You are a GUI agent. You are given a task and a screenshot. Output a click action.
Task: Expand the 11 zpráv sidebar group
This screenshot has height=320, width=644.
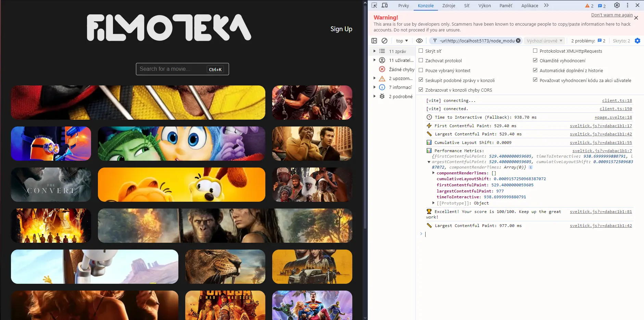(x=375, y=51)
